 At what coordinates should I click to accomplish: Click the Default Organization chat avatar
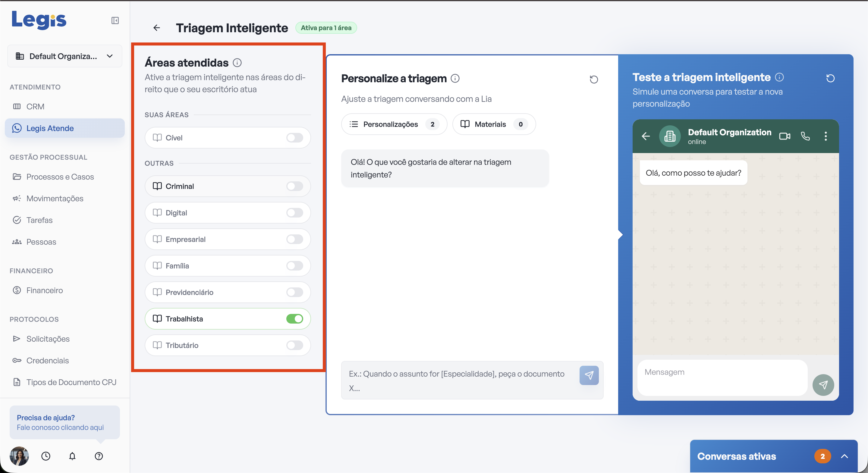[670, 136]
